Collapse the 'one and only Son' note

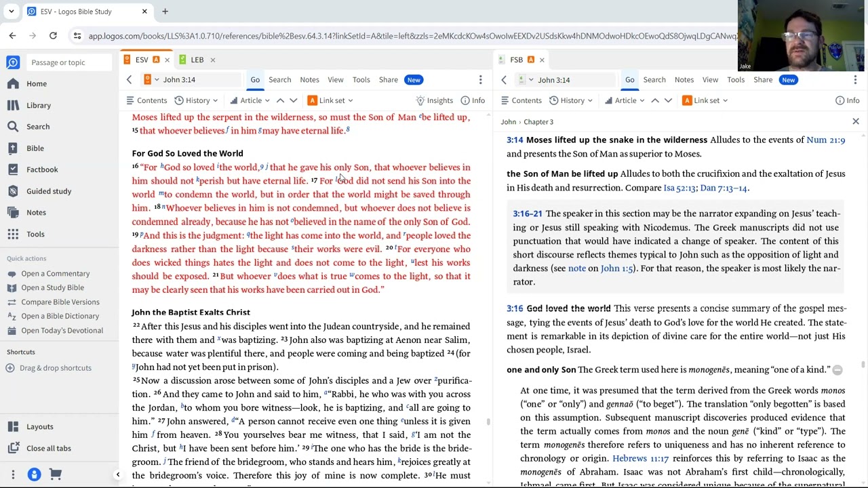837,370
